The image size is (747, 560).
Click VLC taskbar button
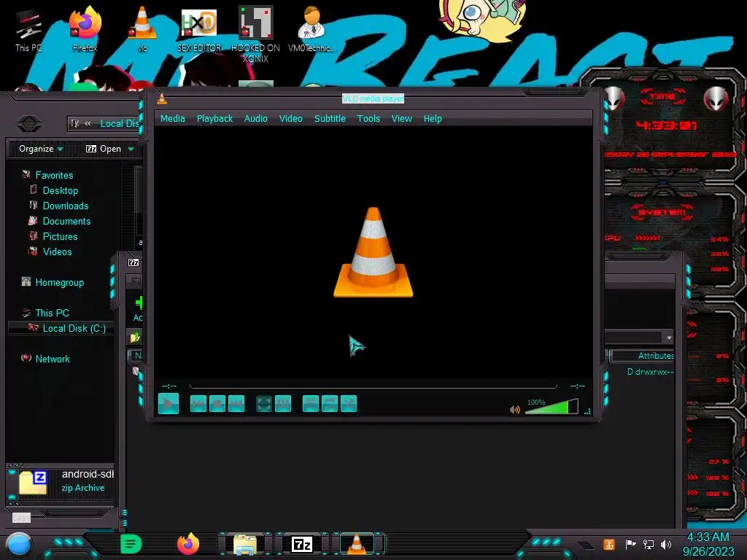(x=357, y=544)
